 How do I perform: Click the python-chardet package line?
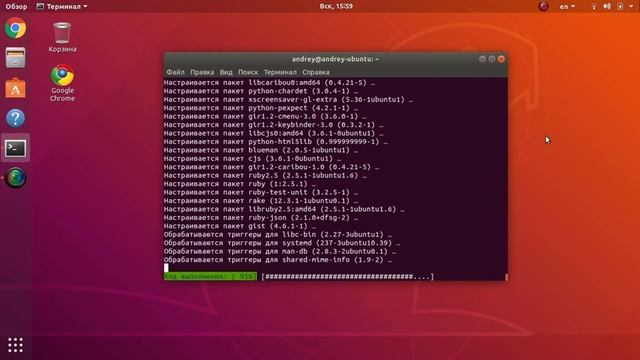[261, 91]
